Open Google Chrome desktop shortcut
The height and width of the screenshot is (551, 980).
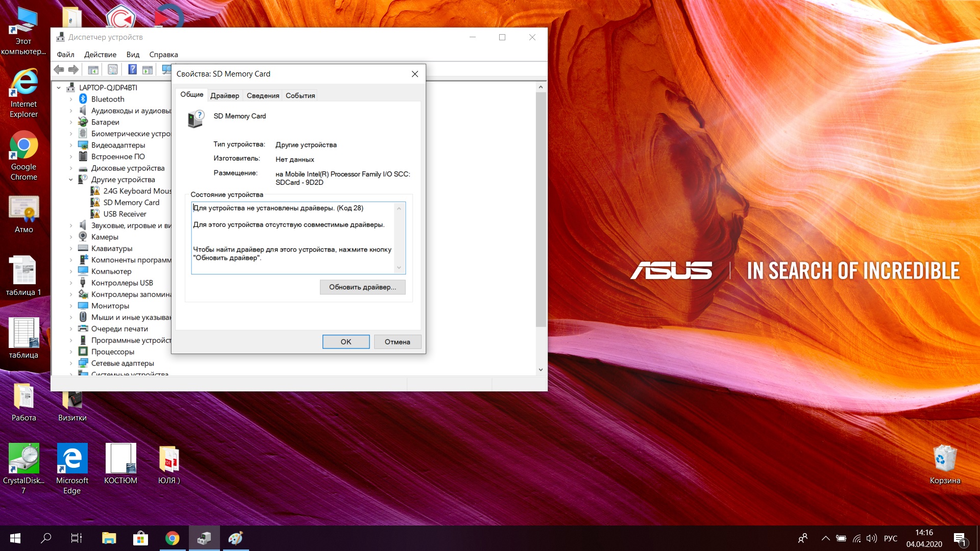[x=23, y=156]
